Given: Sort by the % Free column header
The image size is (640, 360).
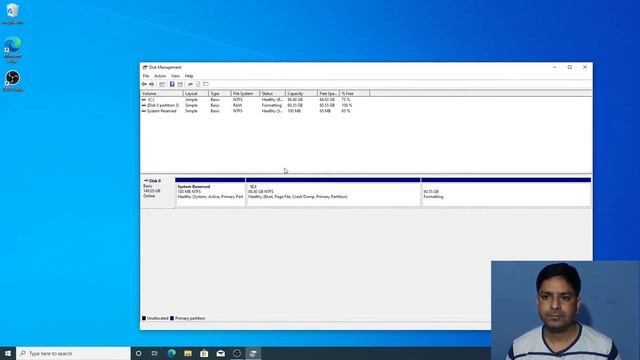Looking at the screenshot, I should [355, 93].
